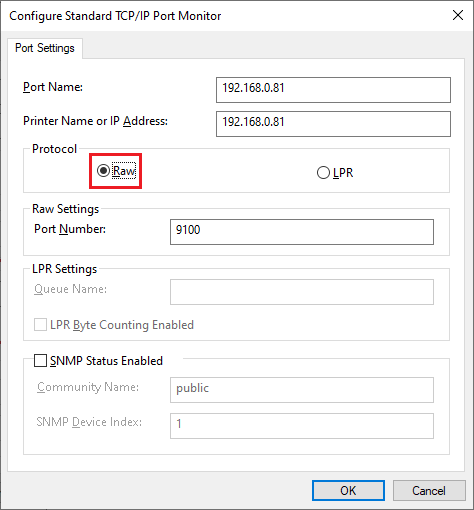Viewport: 474px width, 510px height.
Task: Click the SNMP Status Enabled label text
Action: pos(106,361)
